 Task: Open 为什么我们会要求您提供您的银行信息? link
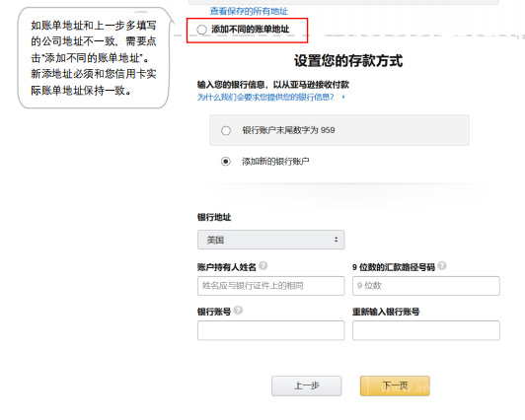[x=265, y=97]
